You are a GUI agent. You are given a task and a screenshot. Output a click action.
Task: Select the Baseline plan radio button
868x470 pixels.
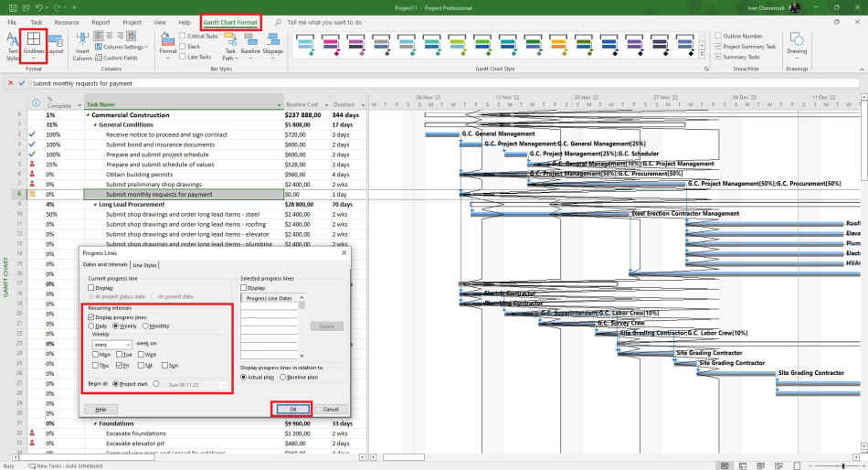pyautogui.click(x=283, y=377)
